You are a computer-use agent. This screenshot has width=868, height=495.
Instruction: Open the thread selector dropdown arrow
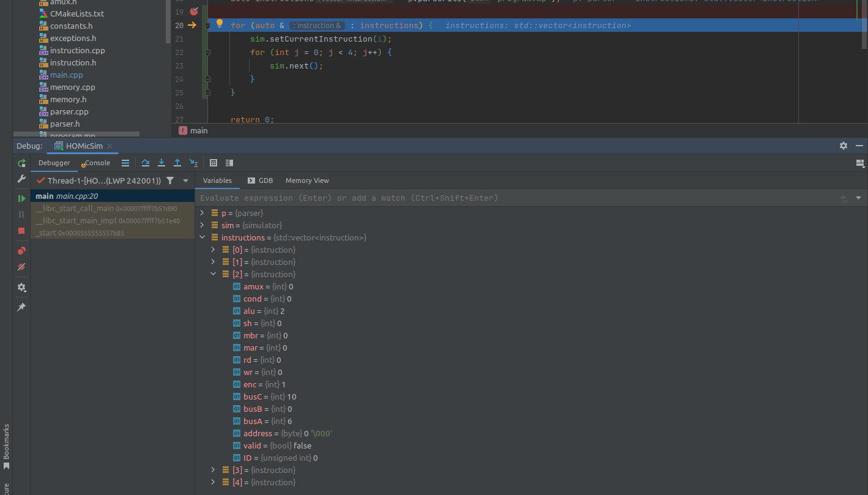(185, 181)
